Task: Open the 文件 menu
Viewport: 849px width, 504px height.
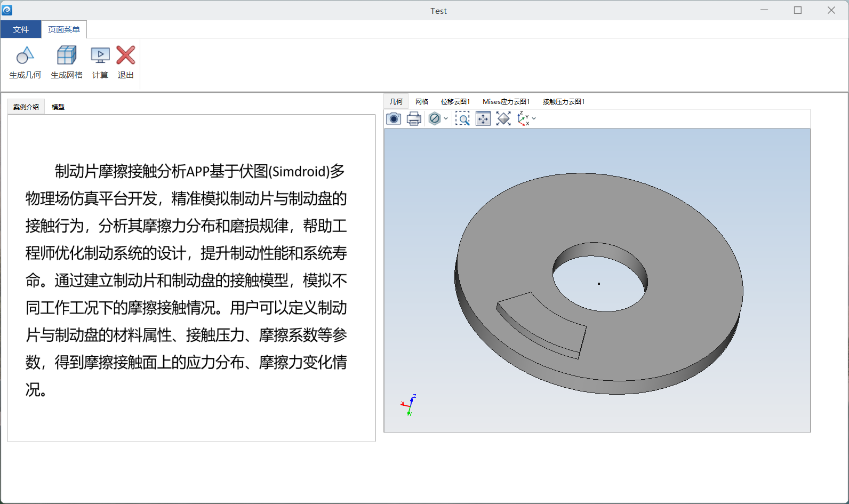Action: point(21,29)
